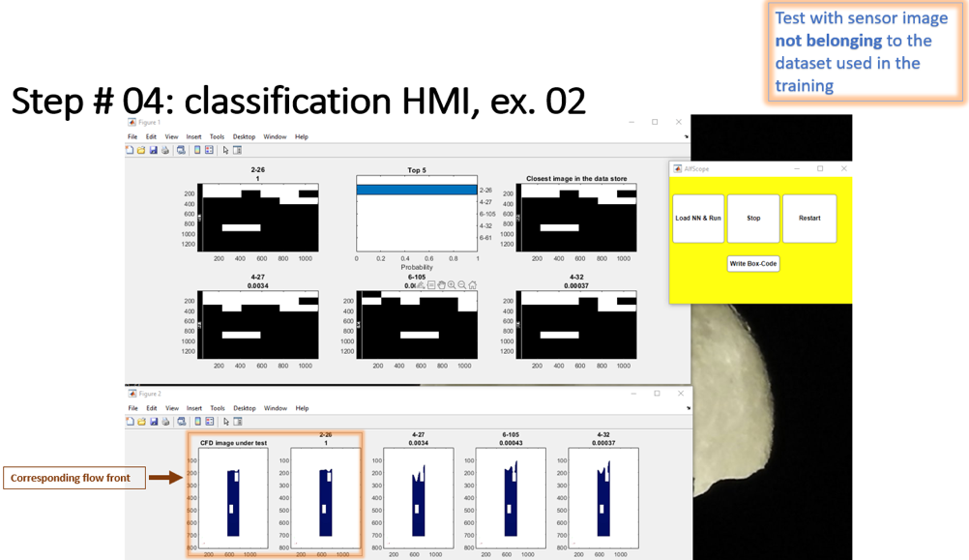Open Desktop menu in Figure 2
This screenshot has width=969, height=560.
tap(245, 408)
